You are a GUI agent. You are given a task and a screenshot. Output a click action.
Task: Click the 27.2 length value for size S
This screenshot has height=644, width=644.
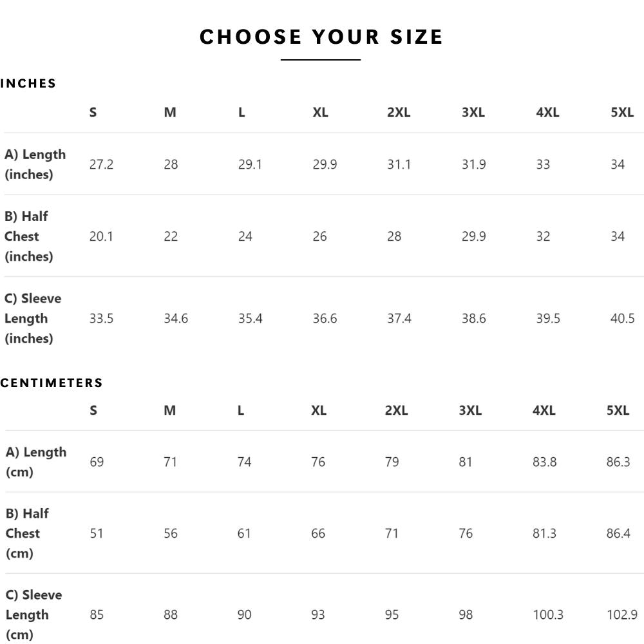click(101, 164)
